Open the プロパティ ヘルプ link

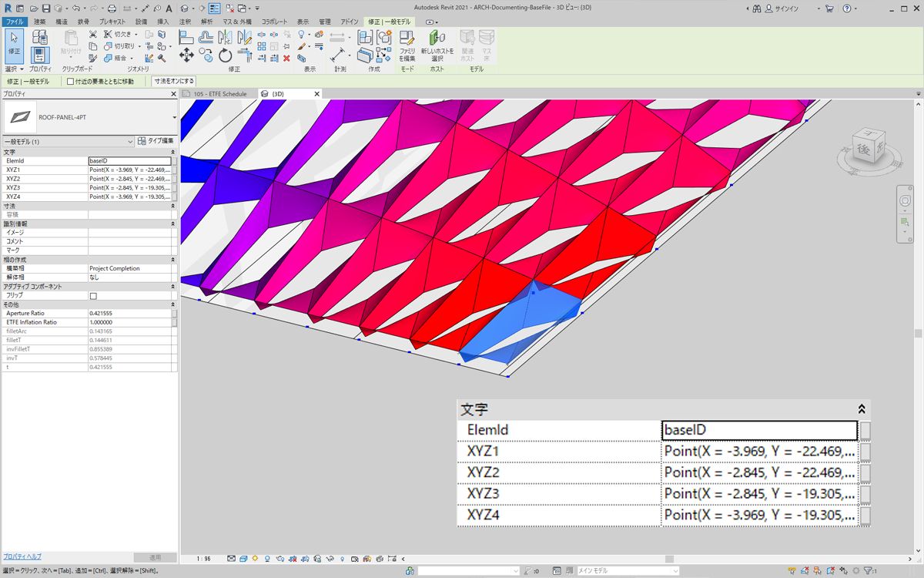[22, 556]
